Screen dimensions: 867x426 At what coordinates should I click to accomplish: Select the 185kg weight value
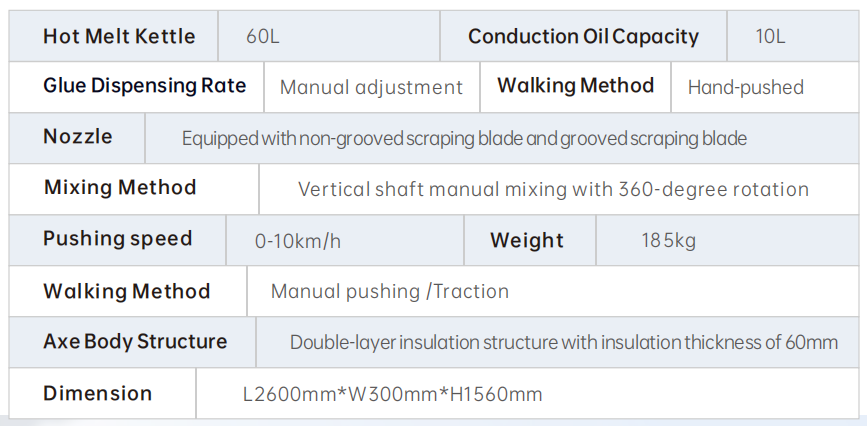coord(668,240)
